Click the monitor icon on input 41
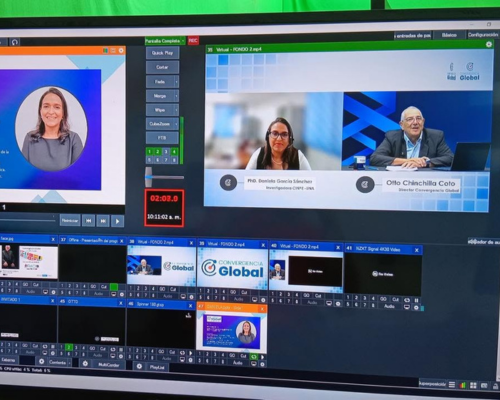 coord(407,307)
